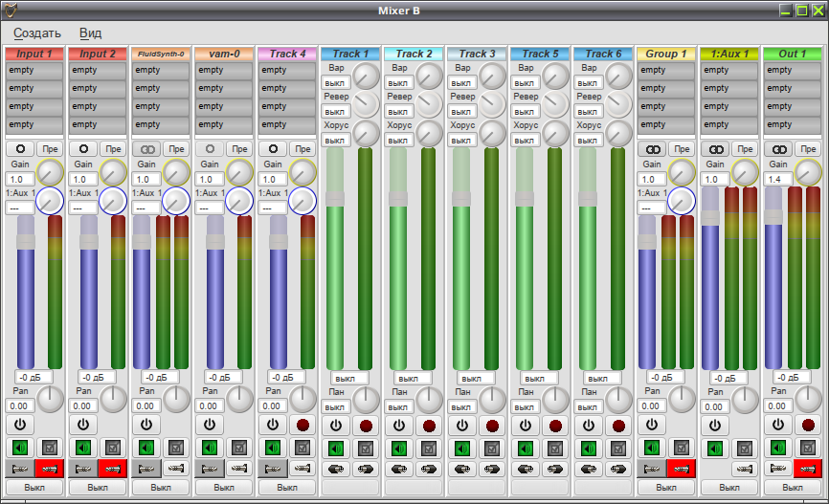
Task: Toggle stereo button on FluidSynth-0 strip
Action: coord(146,149)
